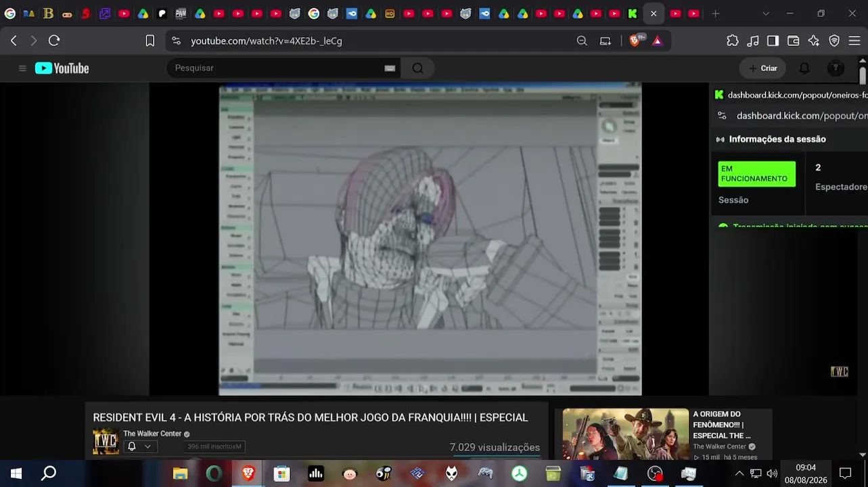
Task: Expand the tab search dropdown
Action: (766, 14)
